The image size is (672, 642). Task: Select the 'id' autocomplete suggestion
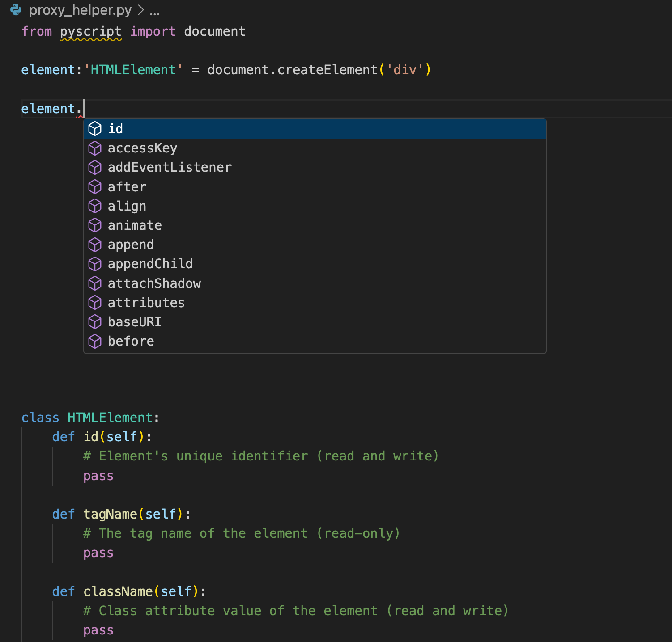(x=115, y=129)
